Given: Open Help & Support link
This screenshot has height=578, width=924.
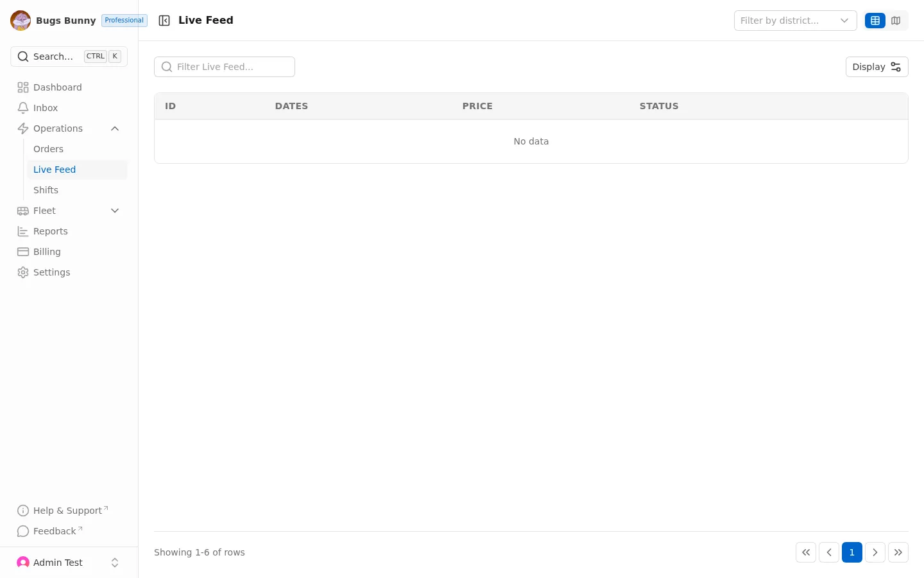Looking at the screenshot, I should click(x=69, y=511).
